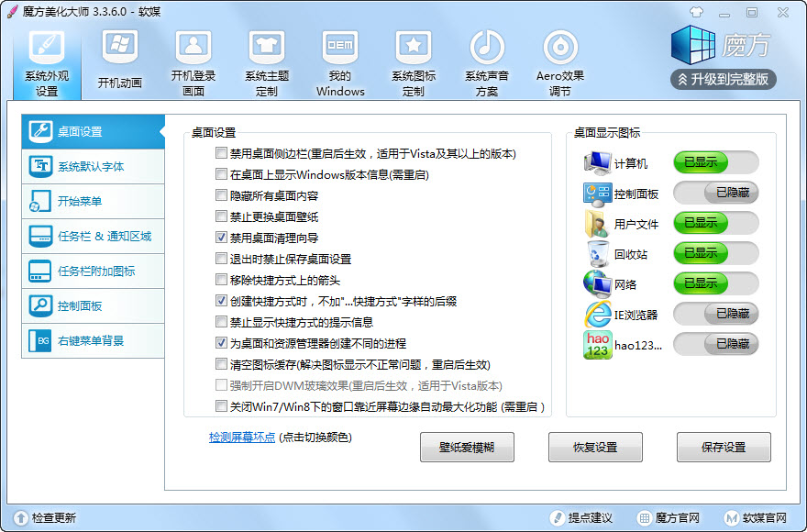Click the IE浏览器 icon on the right panel
Viewport: 807px width, 532px height.
tap(598, 315)
